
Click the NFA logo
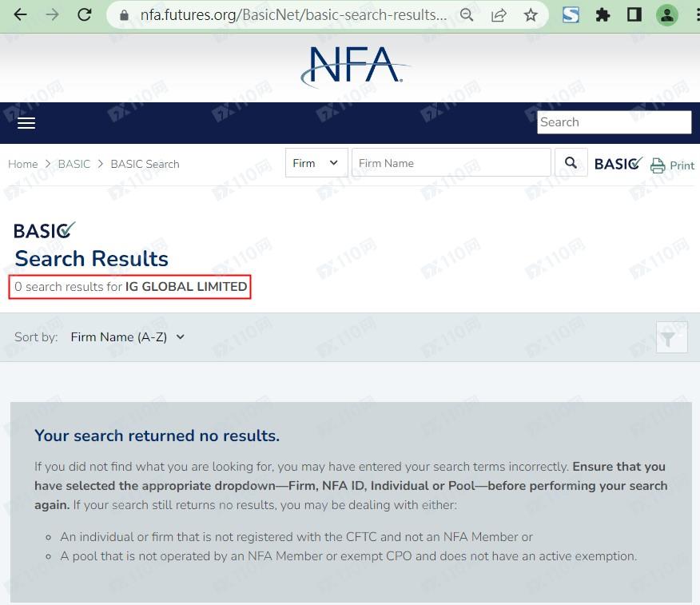356,66
